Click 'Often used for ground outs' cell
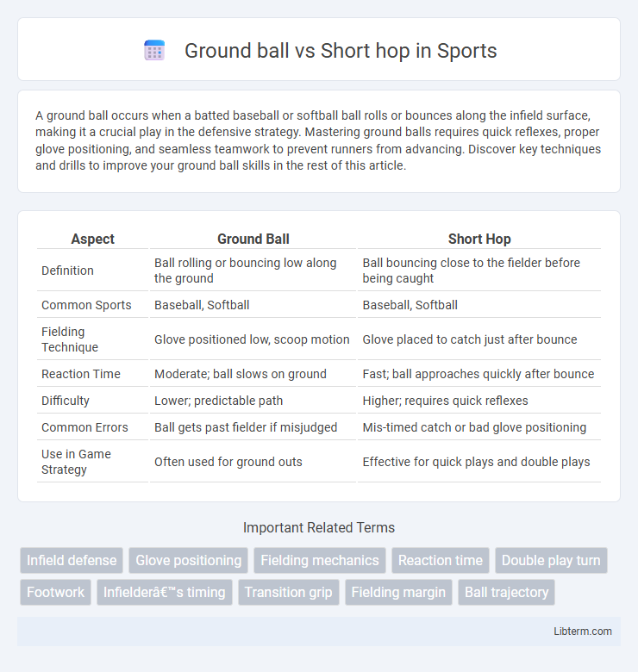638x672 pixels. (x=253, y=462)
